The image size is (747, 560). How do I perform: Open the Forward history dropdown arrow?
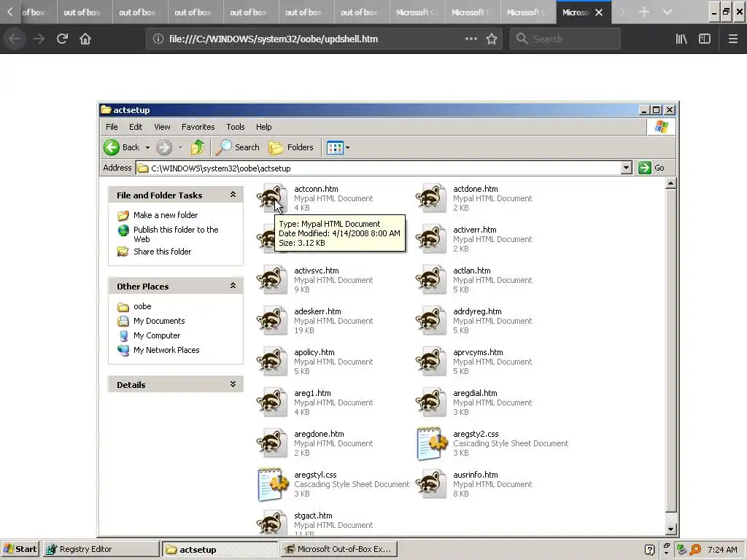pyautogui.click(x=181, y=147)
